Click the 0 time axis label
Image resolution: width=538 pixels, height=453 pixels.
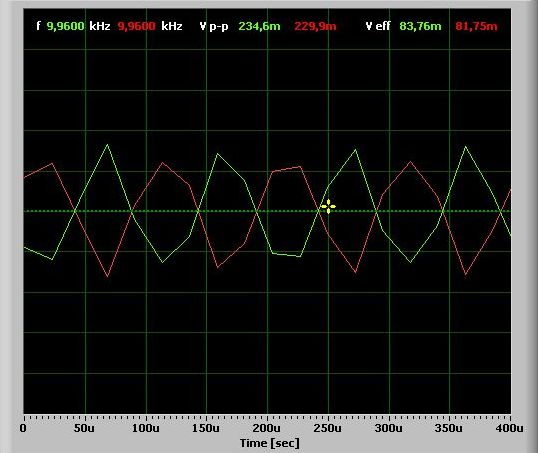[23, 428]
